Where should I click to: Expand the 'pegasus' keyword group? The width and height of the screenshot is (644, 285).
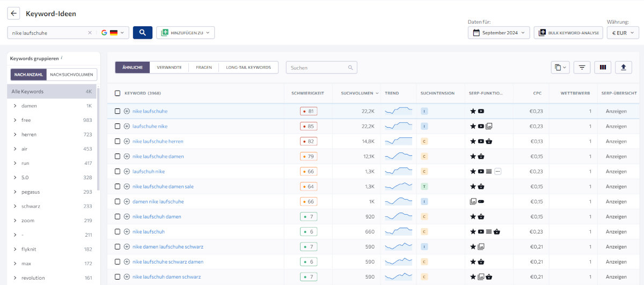15,192
